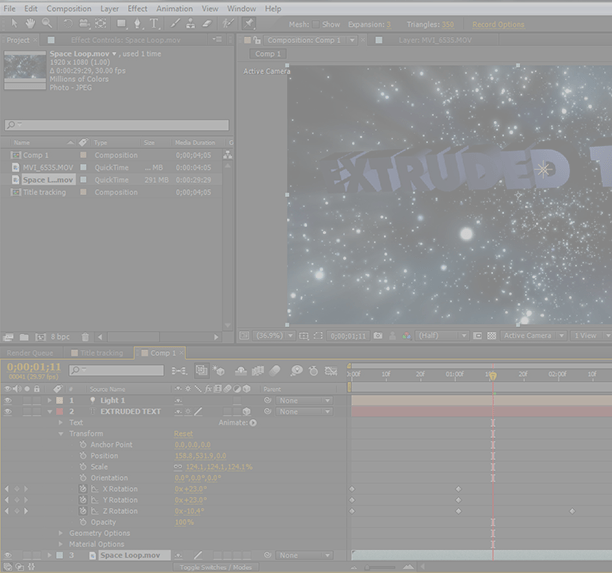The height and width of the screenshot is (573, 612).
Task: Click the Scale constrain proportions link icon
Action: 179,467
